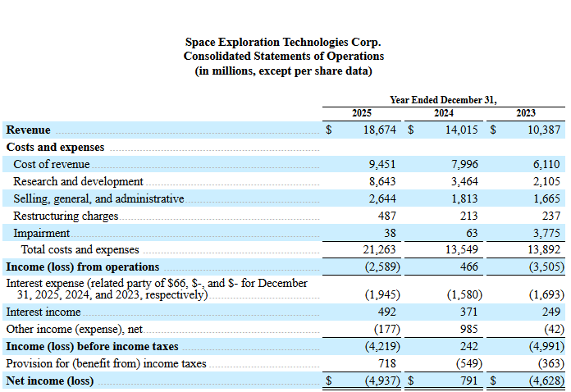Select impairment value 63
This screenshot has width=571, height=392.
point(472,233)
